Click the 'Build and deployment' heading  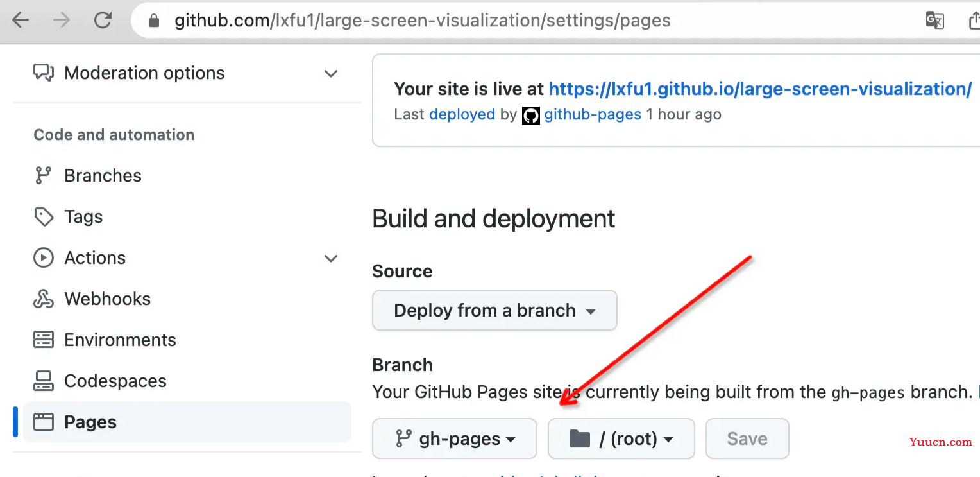[493, 219]
